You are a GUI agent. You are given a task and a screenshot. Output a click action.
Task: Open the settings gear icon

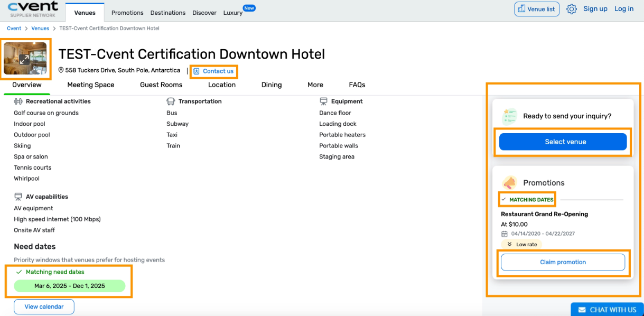[x=571, y=9]
